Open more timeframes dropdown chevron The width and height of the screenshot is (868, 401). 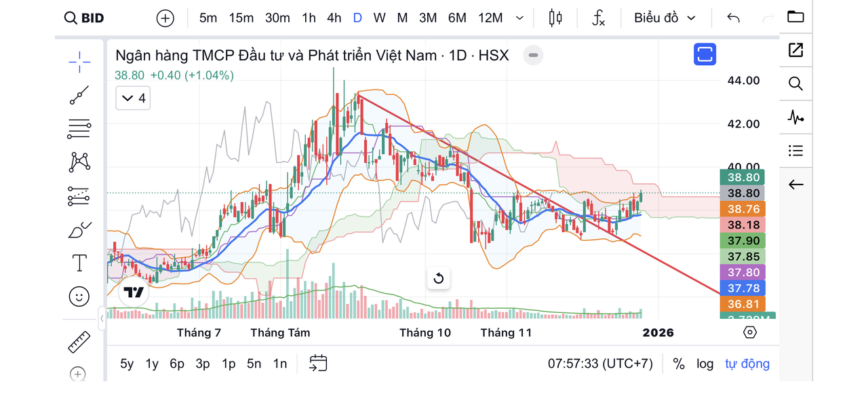[x=520, y=18]
